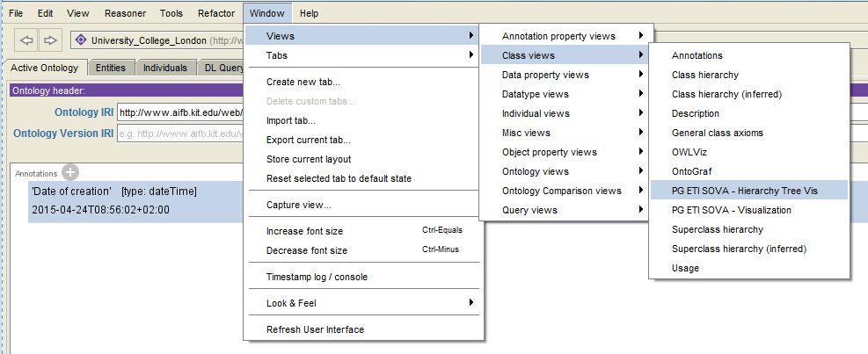Switch to the Entities tab
Image resolution: width=868 pixels, height=354 pixels.
111,68
